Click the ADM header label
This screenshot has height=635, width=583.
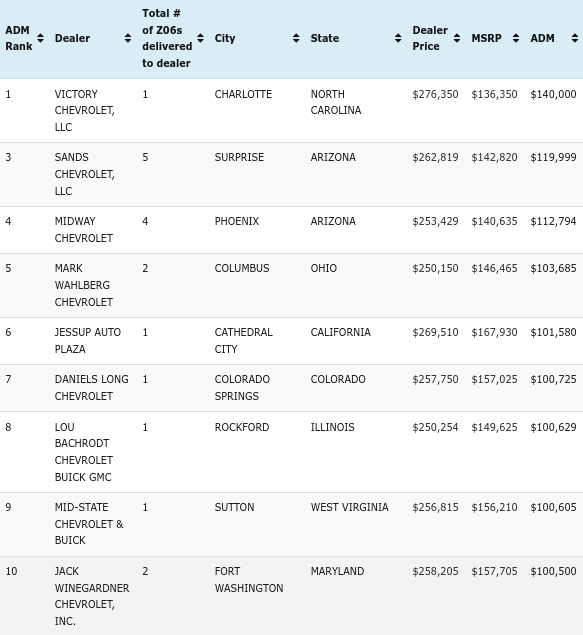[x=542, y=38]
